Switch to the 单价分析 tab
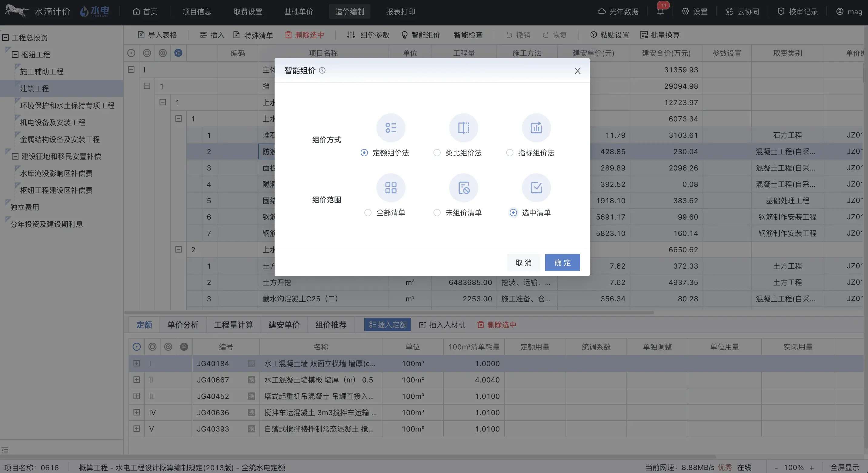Screen dimensions: 868x473 183,325
